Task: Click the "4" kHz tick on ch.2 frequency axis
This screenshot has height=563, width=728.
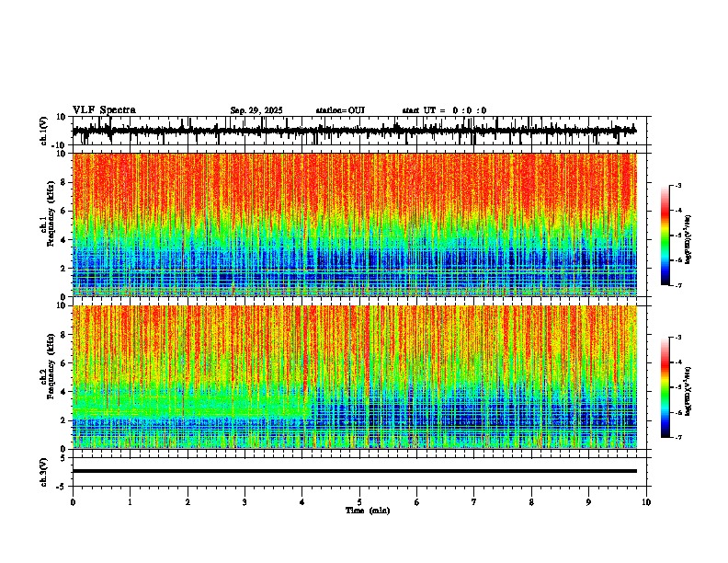Action: pyautogui.click(x=63, y=392)
